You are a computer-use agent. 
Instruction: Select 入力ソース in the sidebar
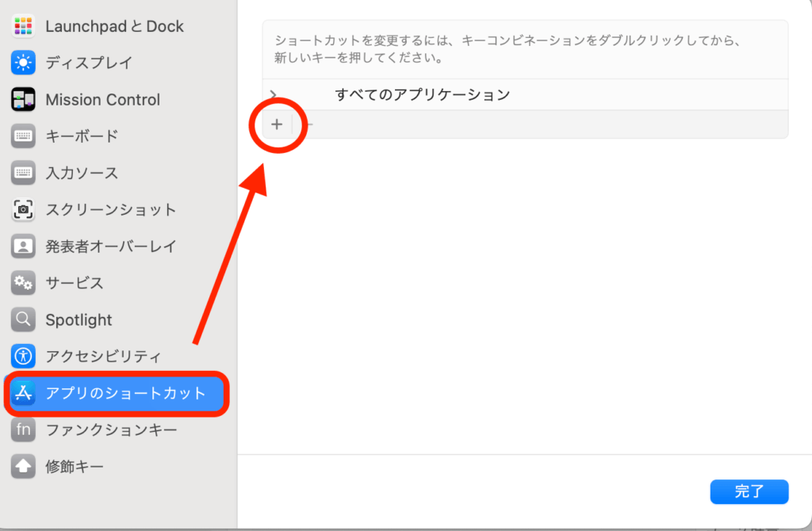coord(82,173)
